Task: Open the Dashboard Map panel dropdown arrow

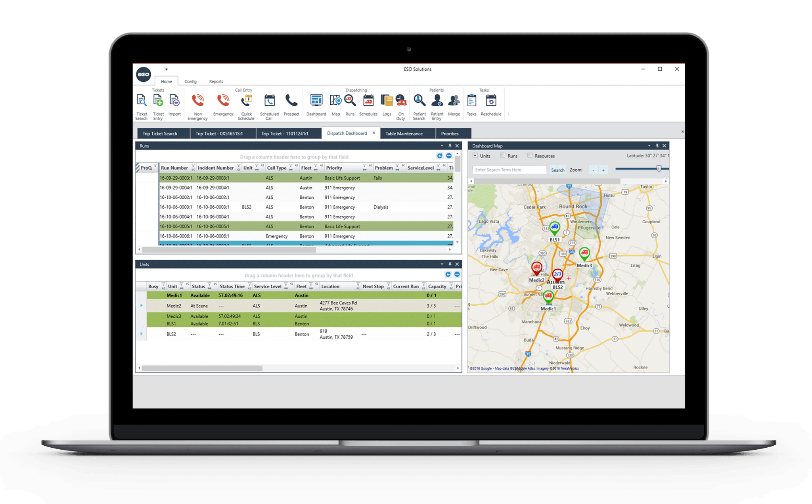Action: [x=649, y=146]
